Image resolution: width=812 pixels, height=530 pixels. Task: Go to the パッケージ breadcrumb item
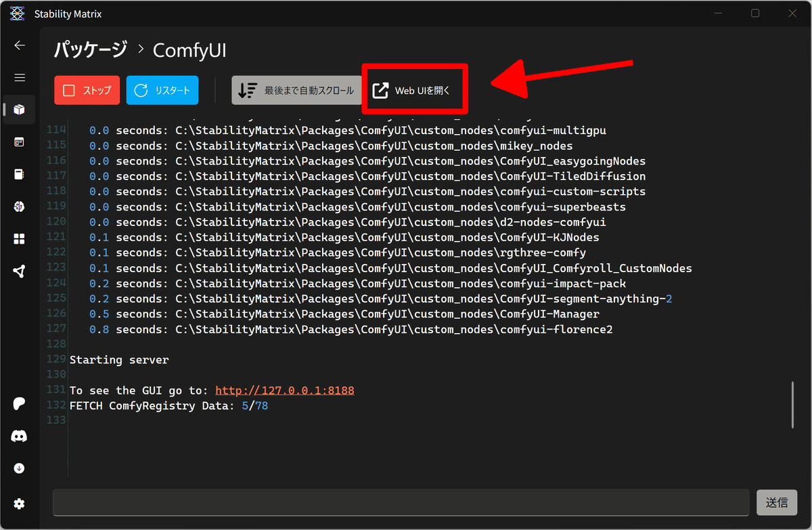click(89, 50)
